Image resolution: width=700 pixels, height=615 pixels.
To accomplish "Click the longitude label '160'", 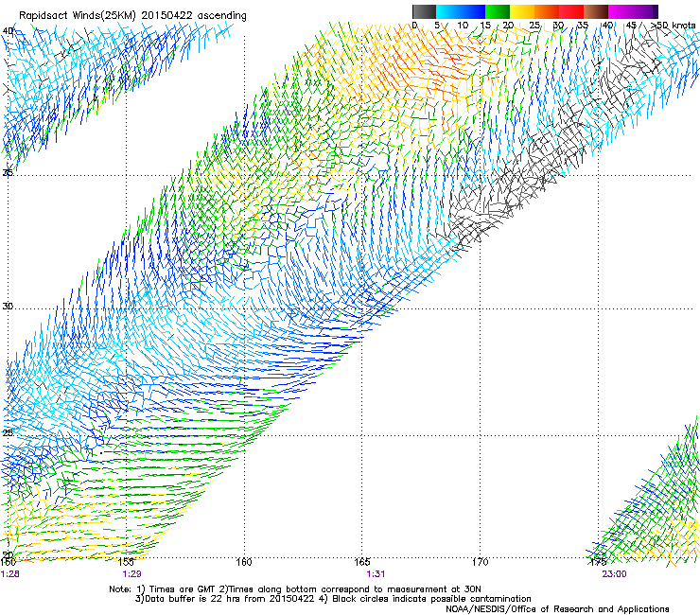I will [x=244, y=562].
